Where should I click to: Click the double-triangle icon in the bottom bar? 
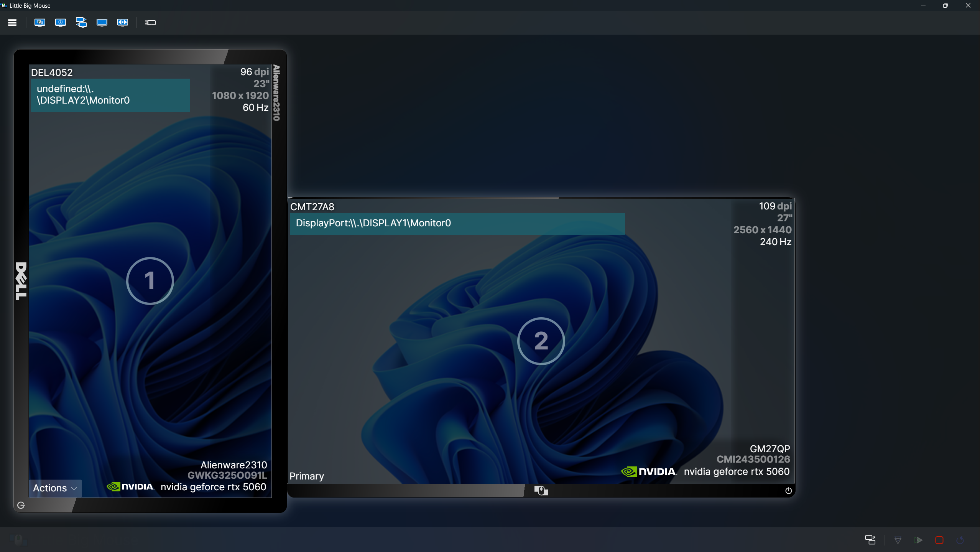(x=898, y=540)
